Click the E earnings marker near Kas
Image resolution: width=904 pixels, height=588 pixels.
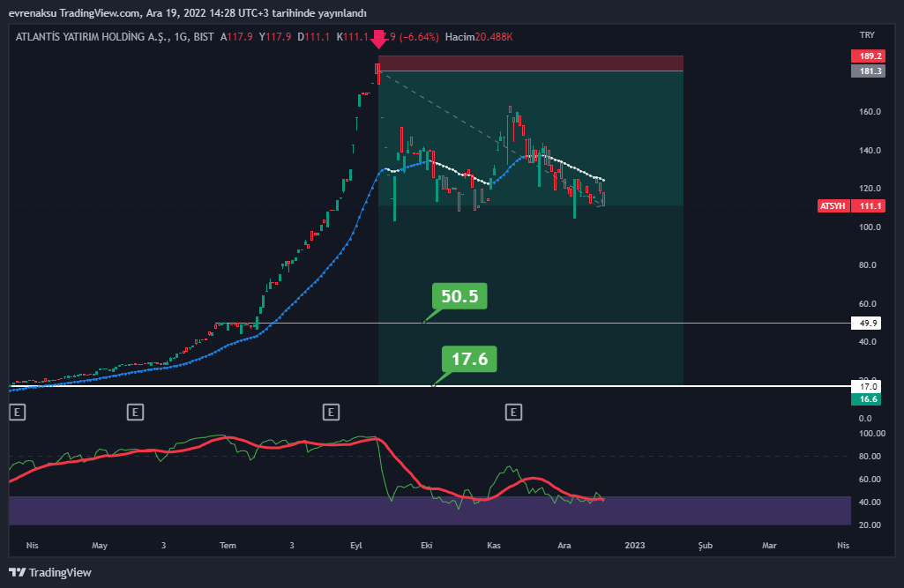(513, 413)
